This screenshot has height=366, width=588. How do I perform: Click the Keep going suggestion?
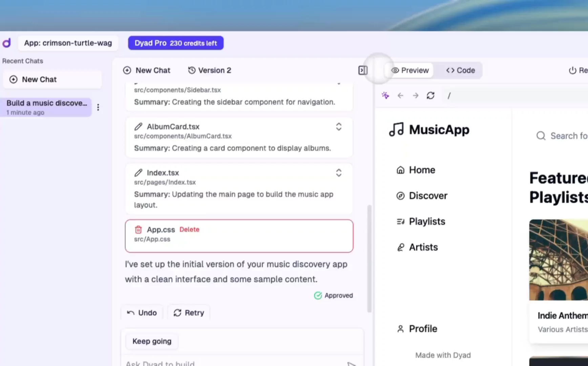(x=152, y=341)
